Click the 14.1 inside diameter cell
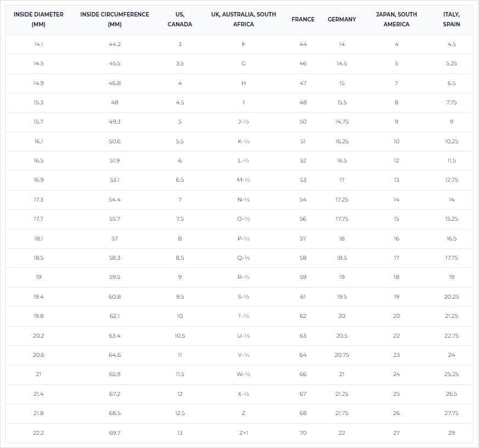 [38, 44]
